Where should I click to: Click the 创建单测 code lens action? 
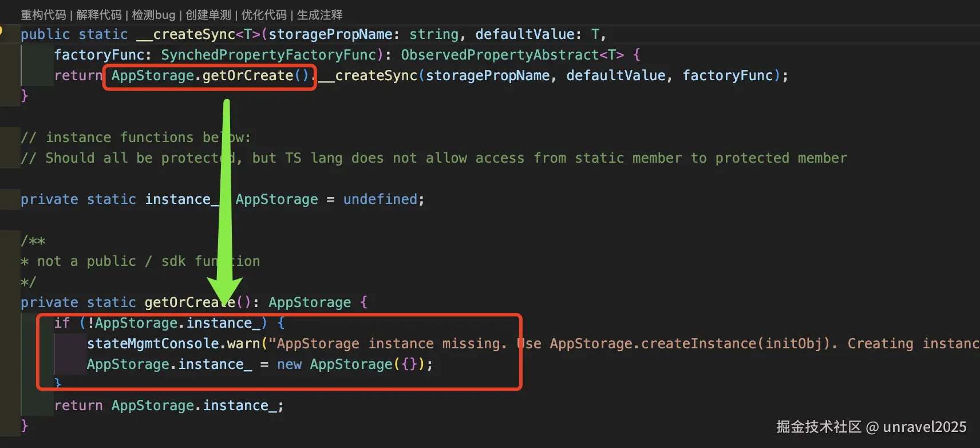[208, 15]
